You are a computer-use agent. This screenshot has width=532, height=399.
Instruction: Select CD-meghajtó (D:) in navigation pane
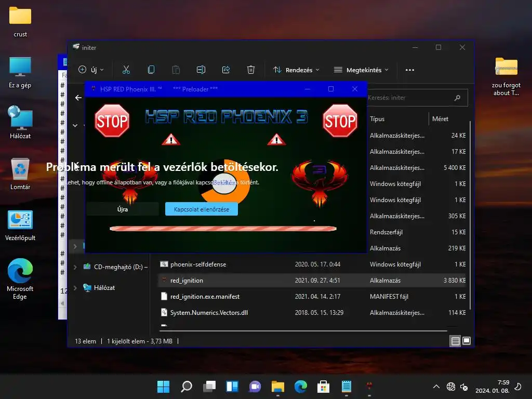click(115, 267)
